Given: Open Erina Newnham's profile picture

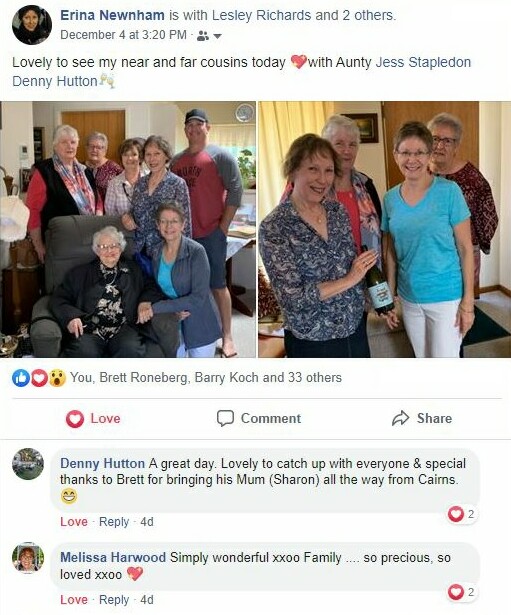Looking at the screenshot, I should [x=32, y=25].
